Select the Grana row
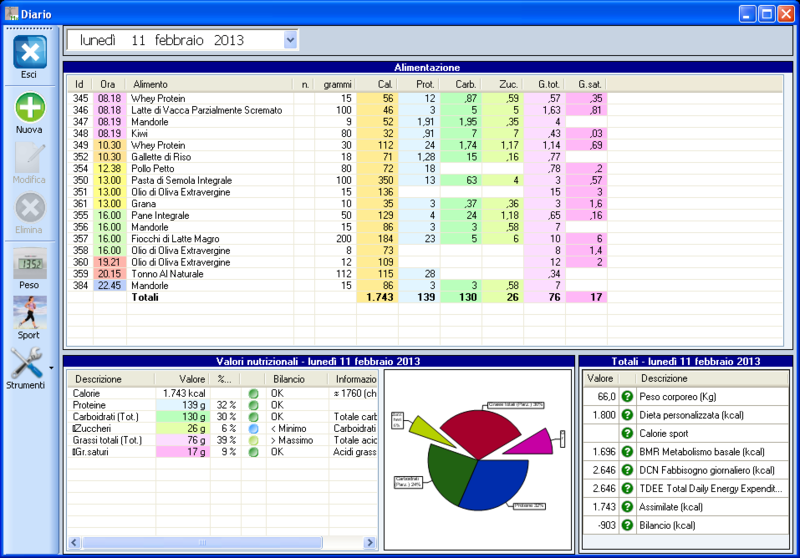The image size is (800, 558). pyautogui.click(x=337, y=204)
